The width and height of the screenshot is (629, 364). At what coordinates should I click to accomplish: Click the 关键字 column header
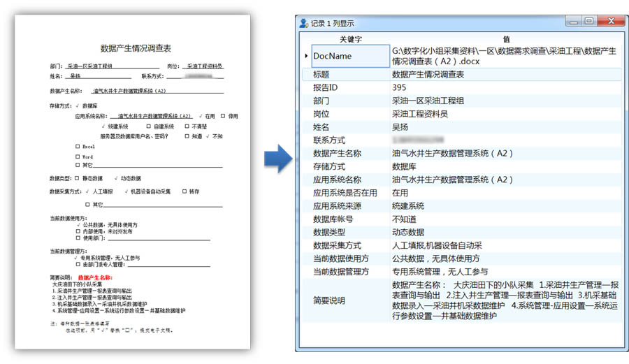(x=350, y=39)
